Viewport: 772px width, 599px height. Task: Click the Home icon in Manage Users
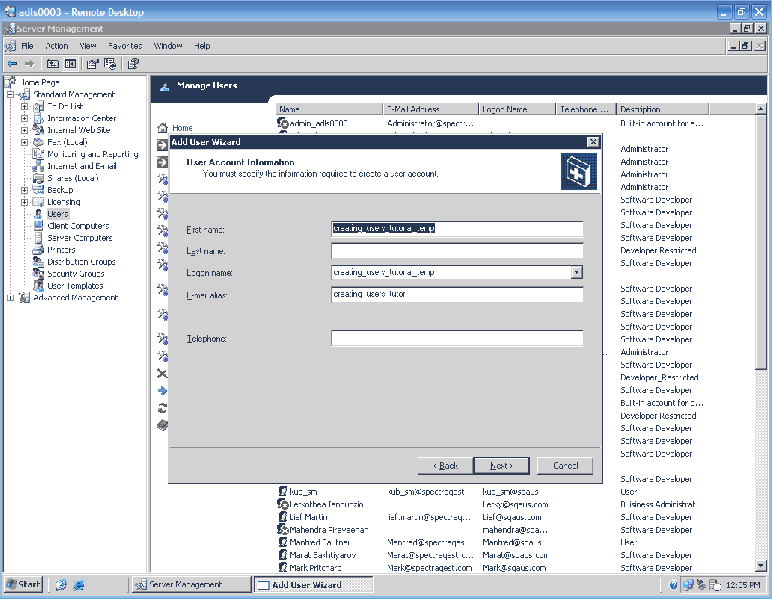162,128
